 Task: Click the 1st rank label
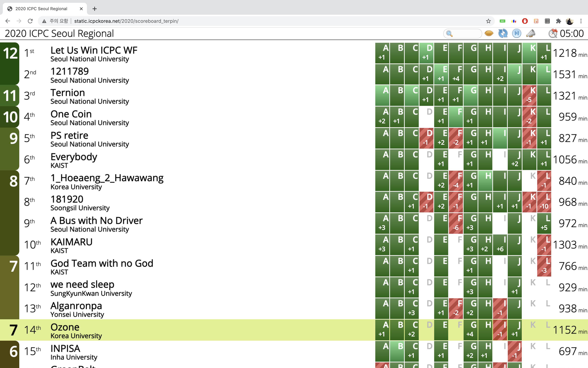[x=29, y=53]
